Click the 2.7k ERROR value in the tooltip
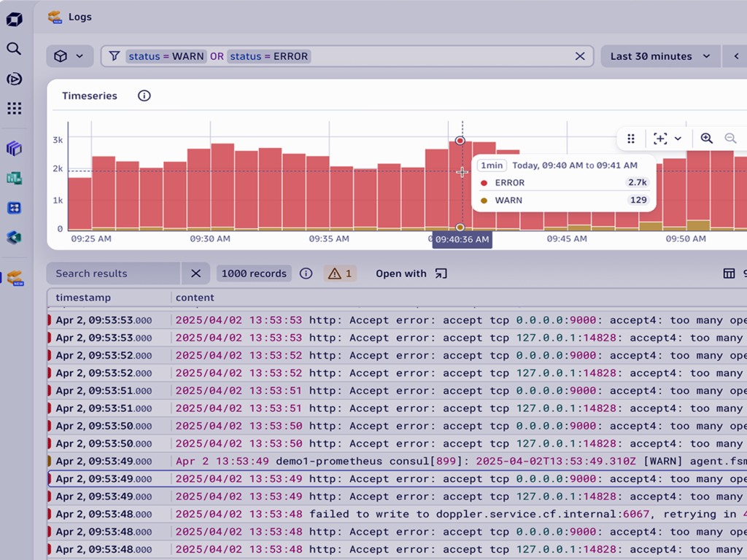The image size is (747, 560). (638, 183)
